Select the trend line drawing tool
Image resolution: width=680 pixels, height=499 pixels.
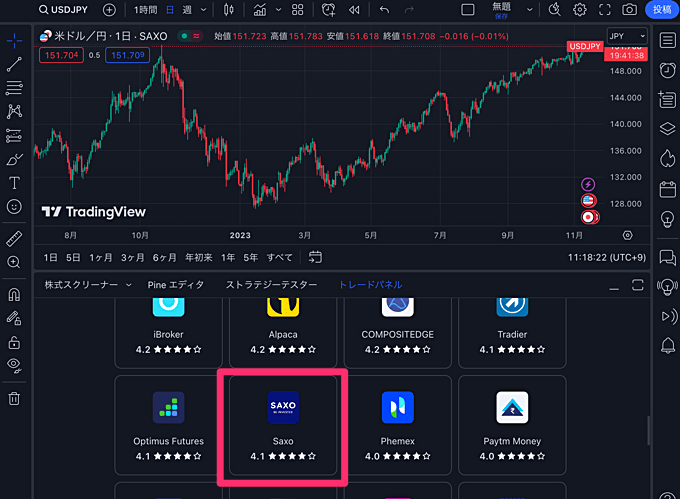pos(14,64)
